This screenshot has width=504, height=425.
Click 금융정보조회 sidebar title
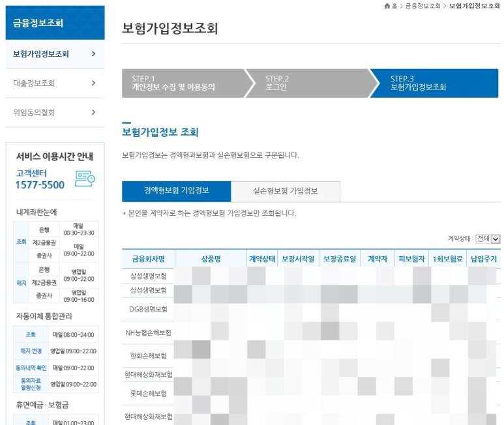[x=38, y=23]
